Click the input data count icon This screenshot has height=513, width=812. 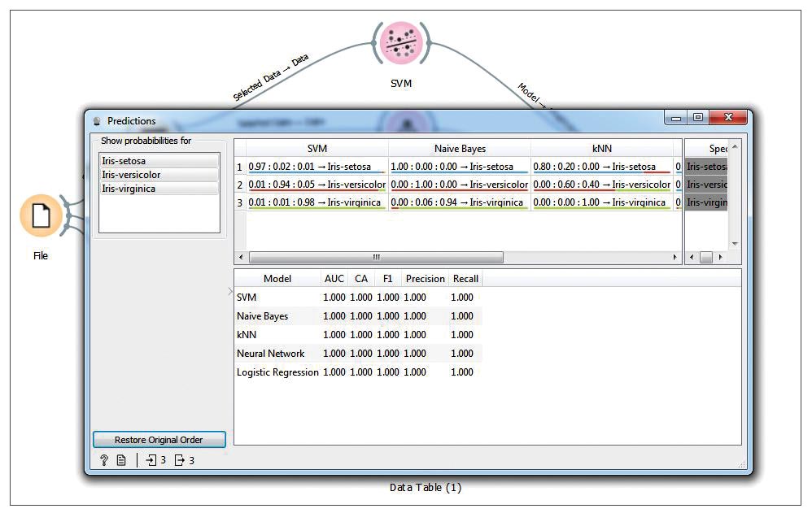(151, 461)
